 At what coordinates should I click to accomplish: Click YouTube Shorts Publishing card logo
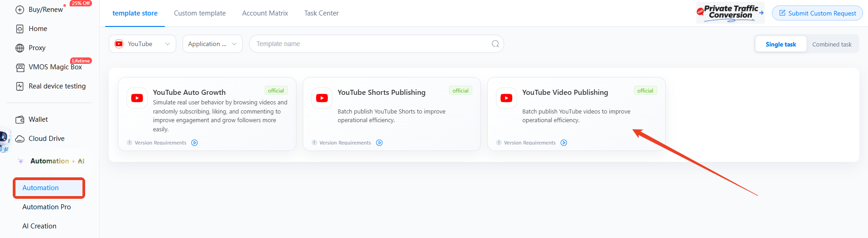click(322, 98)
